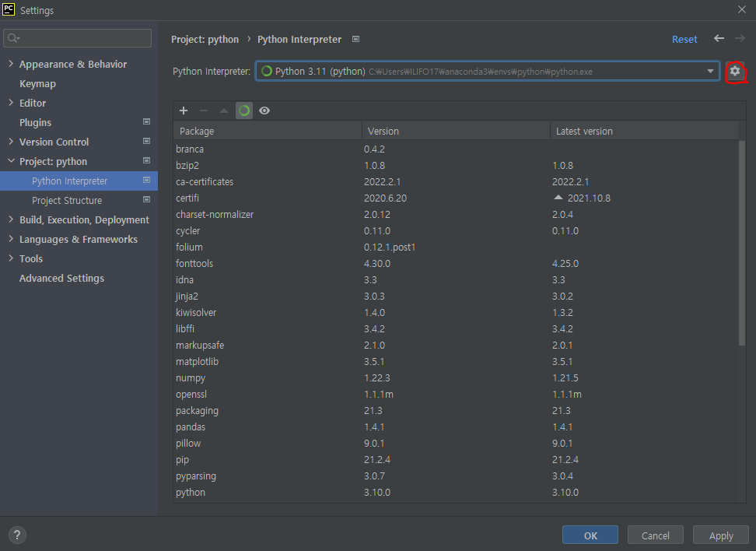Collapse the Project: python section
This screenshot has height=551, width=756.
tap(11, 160)
